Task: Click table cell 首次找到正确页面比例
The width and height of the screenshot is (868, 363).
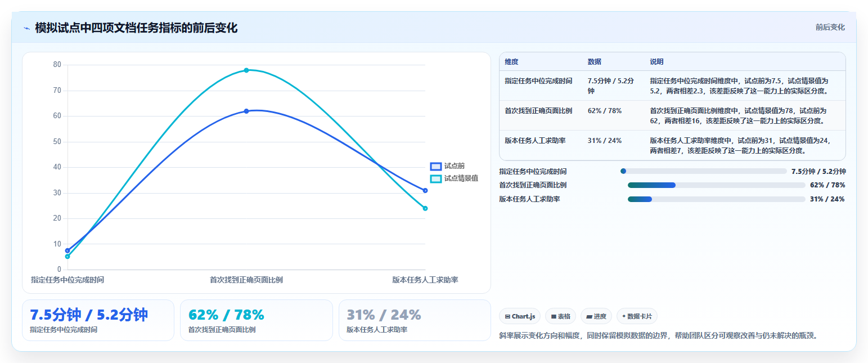Action: click(x=538, y=111)
